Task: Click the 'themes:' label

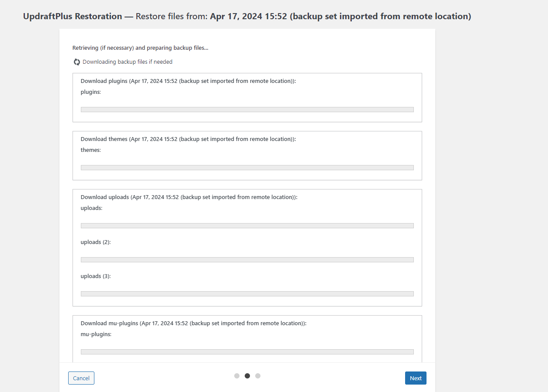Action: (91, 150)
